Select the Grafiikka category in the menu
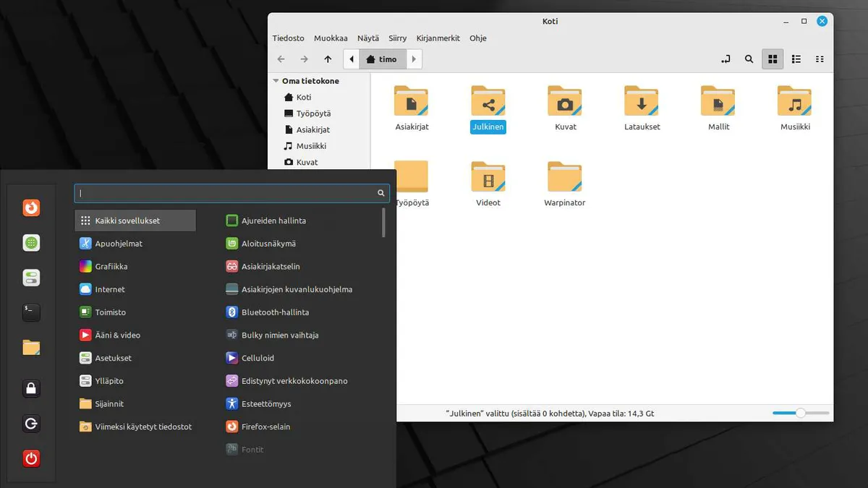This screenshot has width=868, height=488. [116, 266]
